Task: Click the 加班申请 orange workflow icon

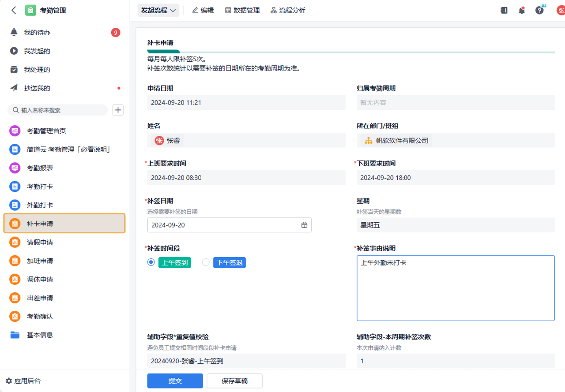Action: 15,261
